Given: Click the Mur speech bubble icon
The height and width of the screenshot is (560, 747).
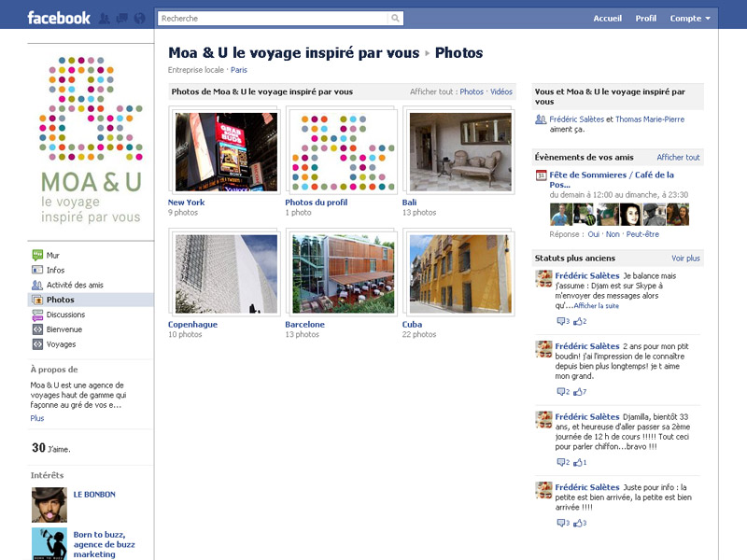Looking at the screenshot, I should click(x=37, y=255).
